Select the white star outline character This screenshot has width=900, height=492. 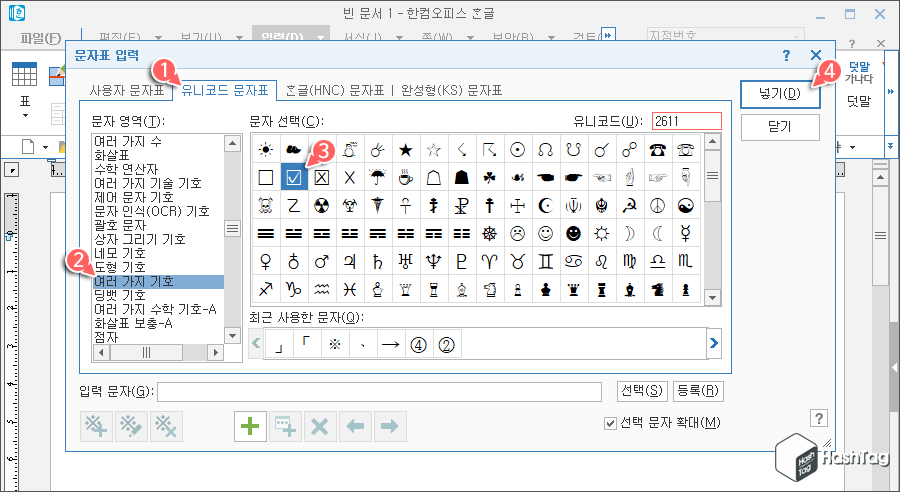434,150
